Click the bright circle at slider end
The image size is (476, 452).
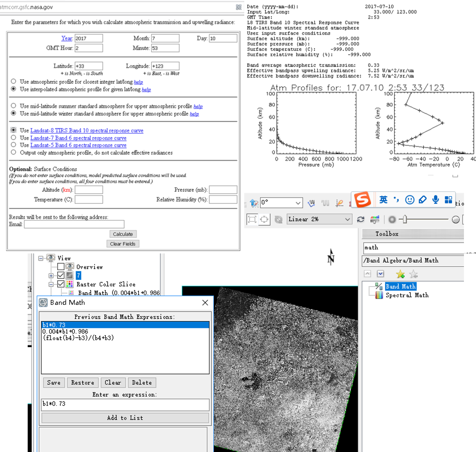[455, 220]
